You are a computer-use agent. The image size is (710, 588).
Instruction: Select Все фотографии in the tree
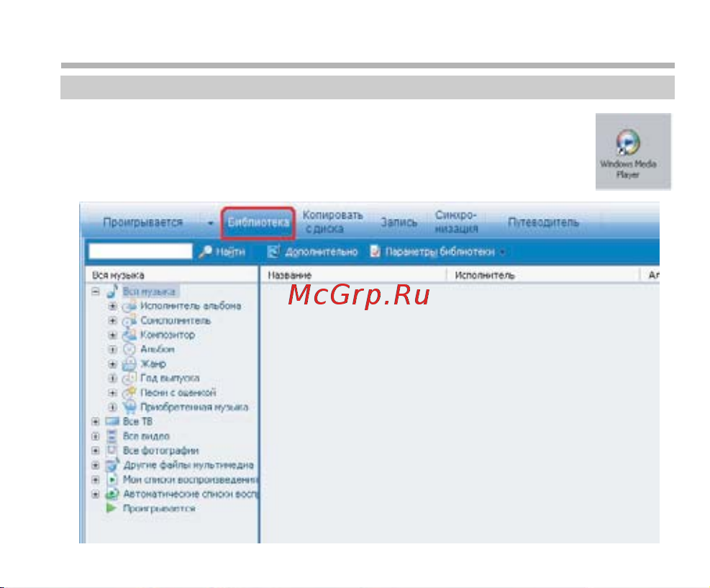click(x=160, y=451)
